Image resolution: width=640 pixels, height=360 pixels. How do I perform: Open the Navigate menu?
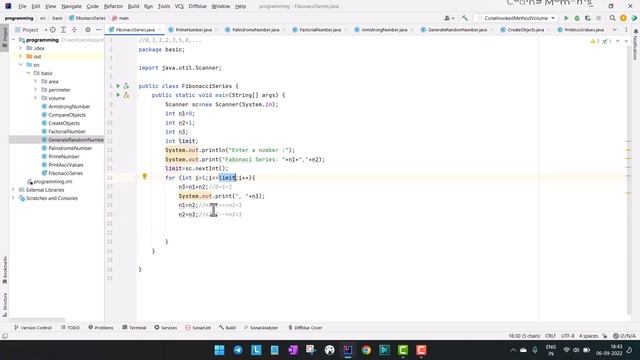click(x=71, y=6)
